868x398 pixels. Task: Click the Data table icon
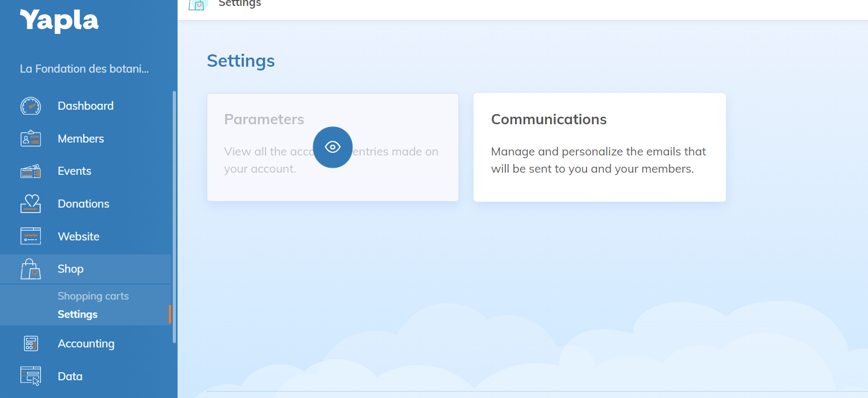[x=31, y=376]
